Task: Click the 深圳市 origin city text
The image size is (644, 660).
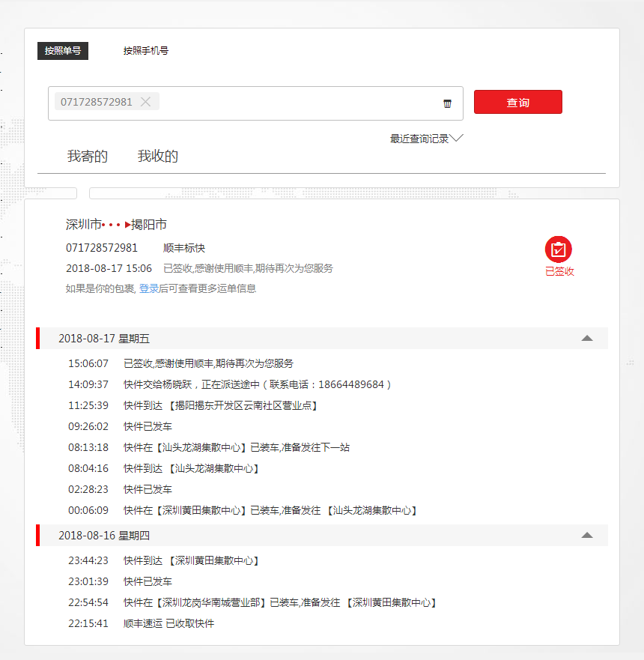Action: coord(83,224)
